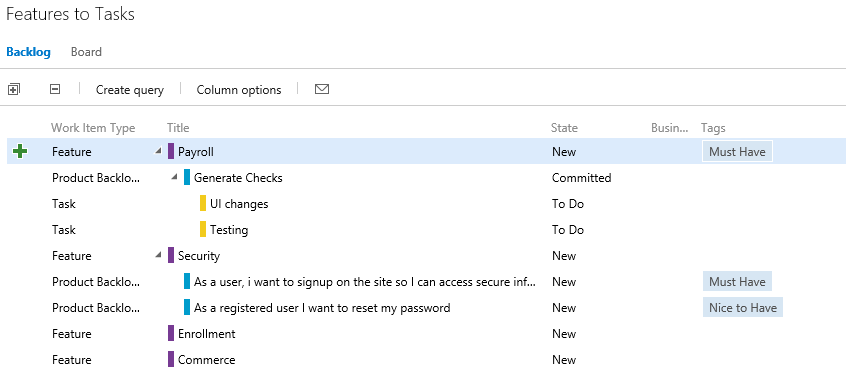Click the purple bar beside Enrollment

171,333
